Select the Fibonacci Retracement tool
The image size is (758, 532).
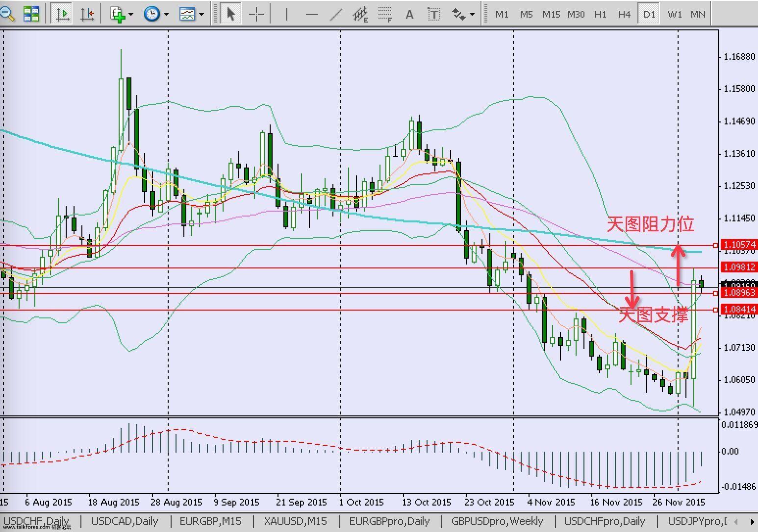click(x=385, y=14)
